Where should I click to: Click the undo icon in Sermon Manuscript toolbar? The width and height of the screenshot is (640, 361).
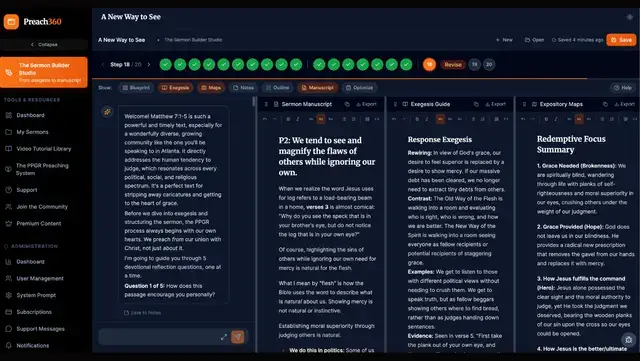[x=265, y=119]
